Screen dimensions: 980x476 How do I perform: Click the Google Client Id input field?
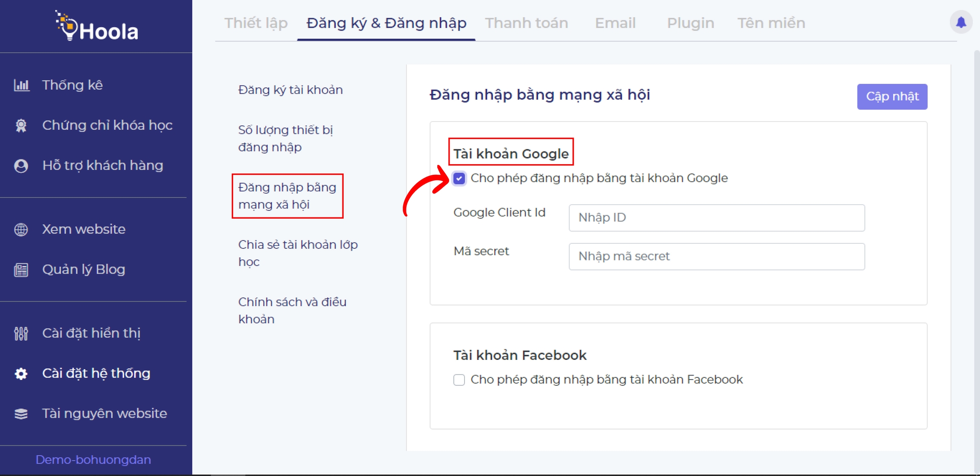tap(716, 218)
